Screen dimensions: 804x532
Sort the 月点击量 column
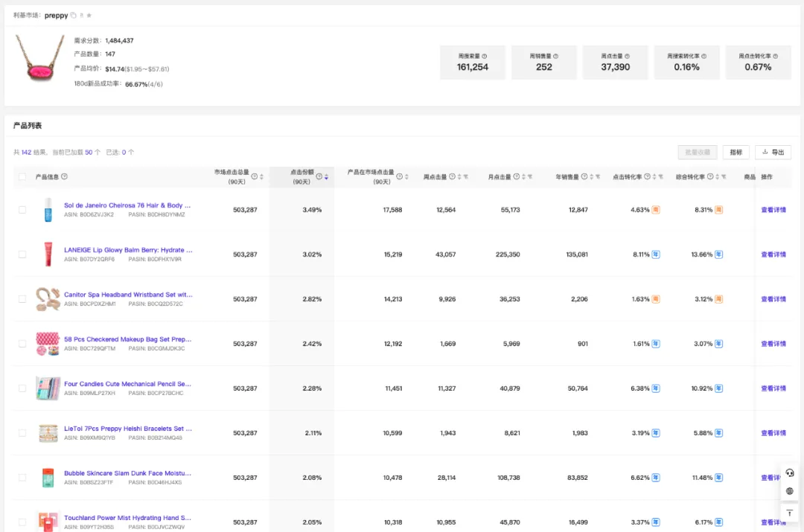pos(523,177)
